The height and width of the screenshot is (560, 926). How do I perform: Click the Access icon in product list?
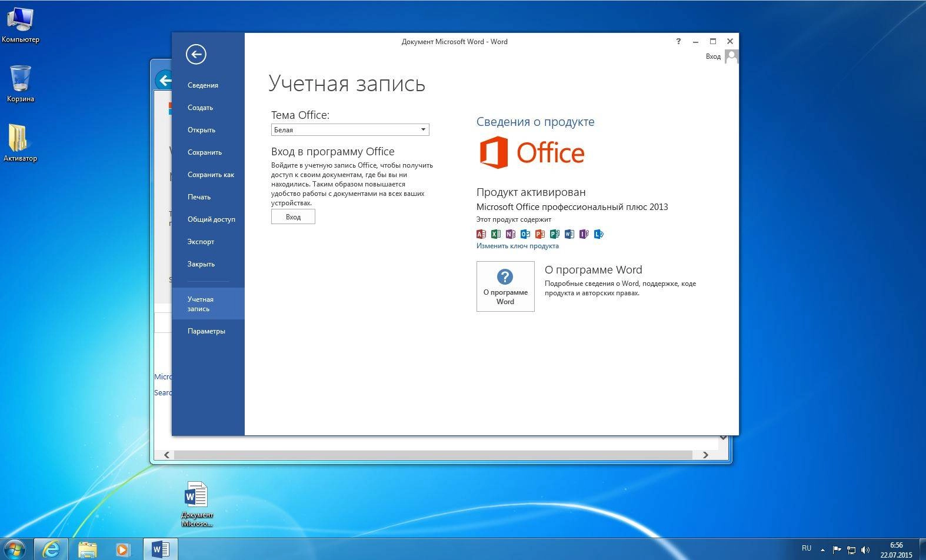[x=481, y=234]
